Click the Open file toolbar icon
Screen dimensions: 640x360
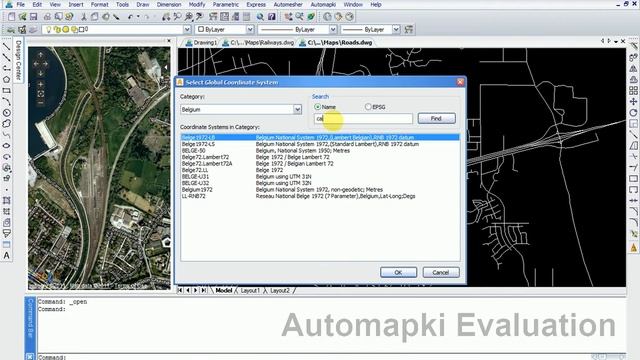click(x=22, y=17)
